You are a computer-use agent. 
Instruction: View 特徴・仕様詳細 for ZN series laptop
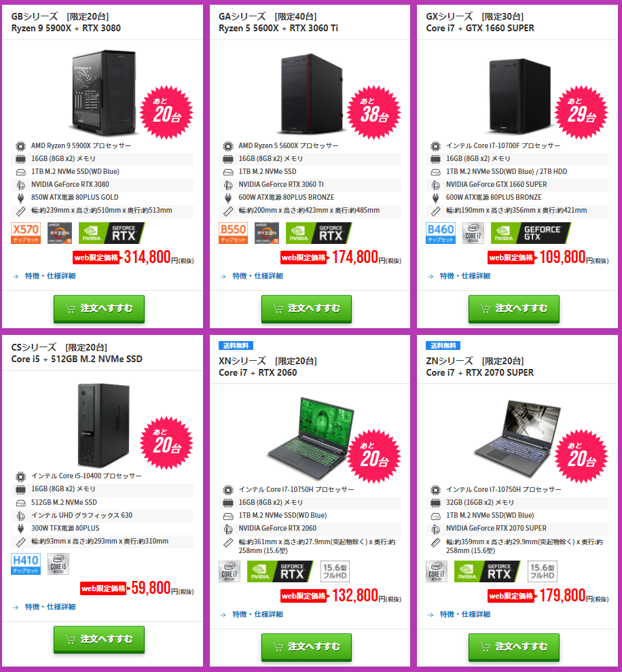click(464, 614)
